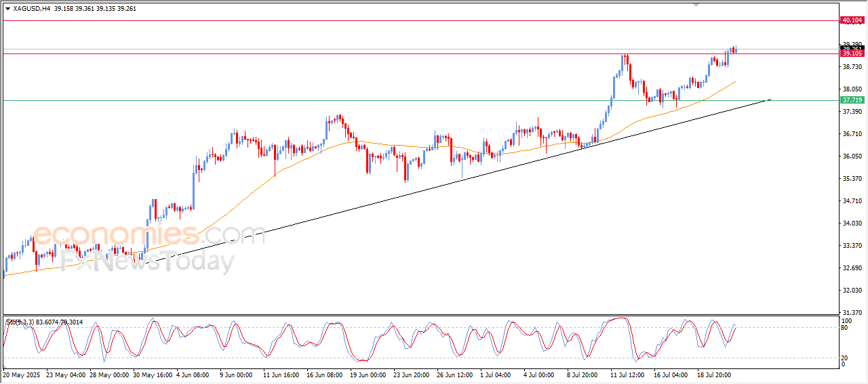Click the 16 Jun 08:00 date label
Screen dimensions: 868x384
click(326, 374)
